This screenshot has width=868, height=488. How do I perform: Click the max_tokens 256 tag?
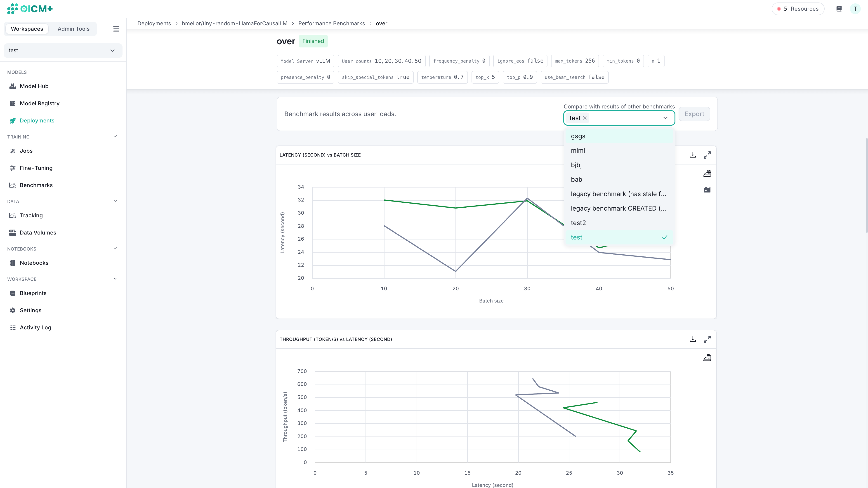coord(575,61)
